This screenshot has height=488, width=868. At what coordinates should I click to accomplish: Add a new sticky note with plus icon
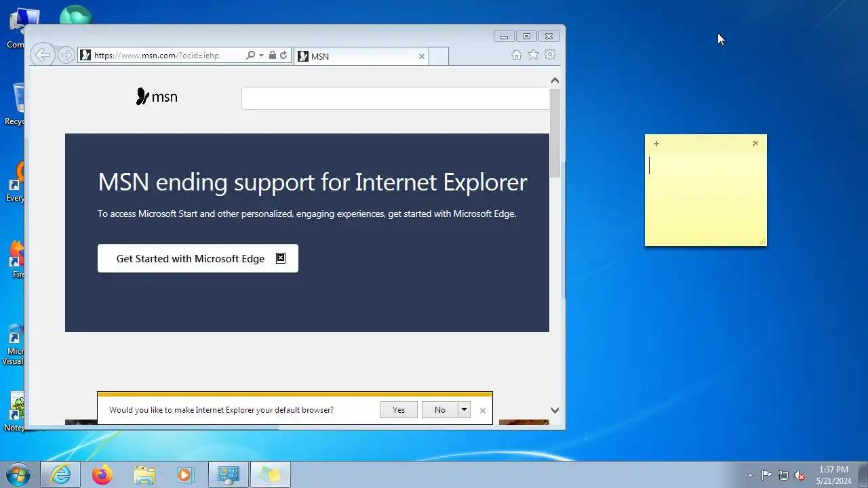(x=656, y=144)
